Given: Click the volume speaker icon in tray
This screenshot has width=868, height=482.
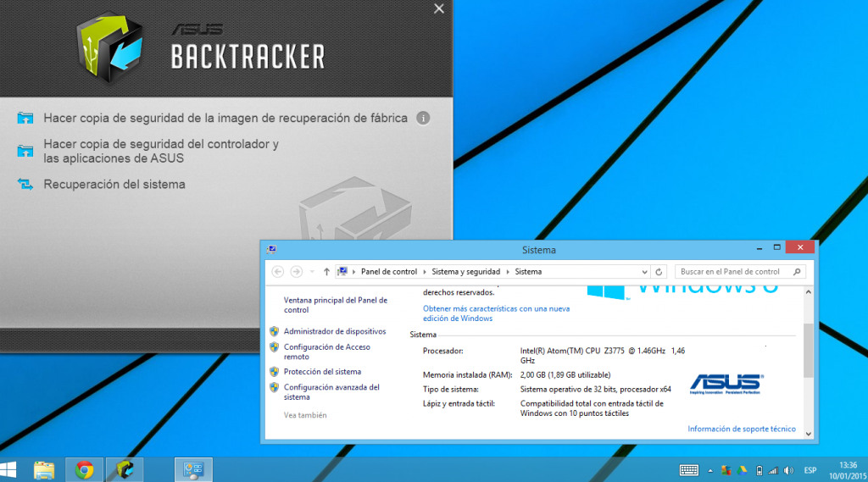Looking at the screenshot, I should (788, 470).
